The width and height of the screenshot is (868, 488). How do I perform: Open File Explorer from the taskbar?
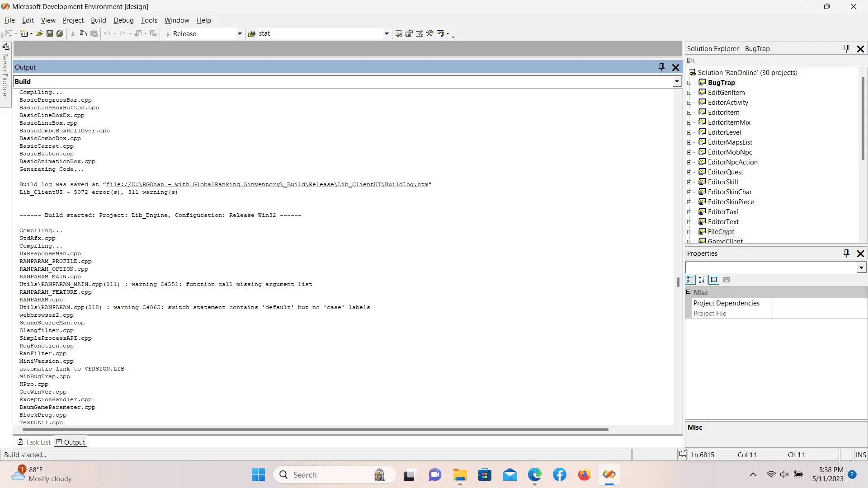(x=460, y=475)
